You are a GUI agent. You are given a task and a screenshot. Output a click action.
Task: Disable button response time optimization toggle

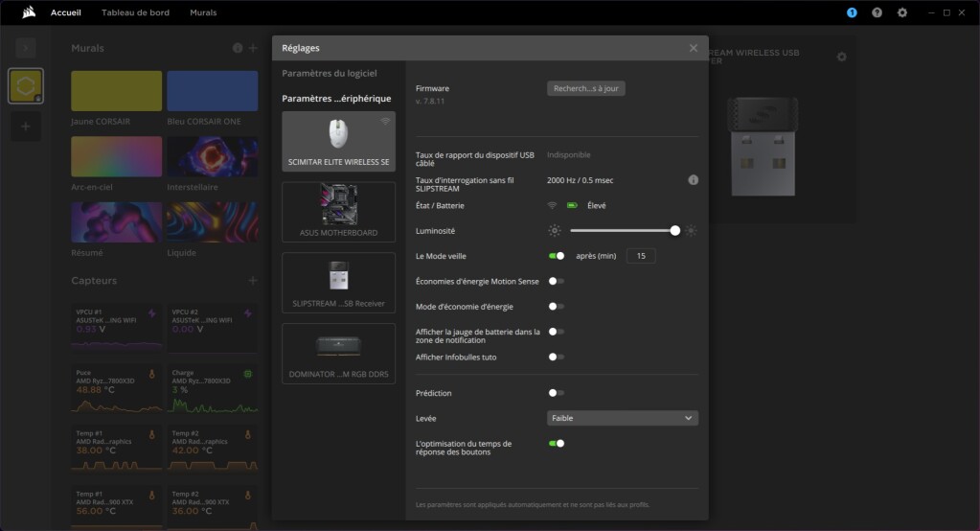pos(557,444)
